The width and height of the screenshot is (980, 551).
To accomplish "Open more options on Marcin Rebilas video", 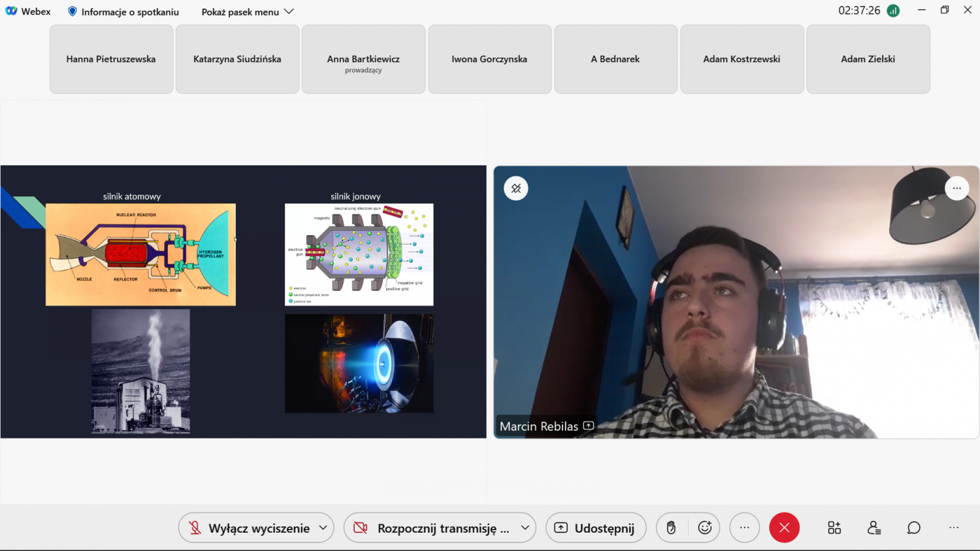I will (956, 188).
